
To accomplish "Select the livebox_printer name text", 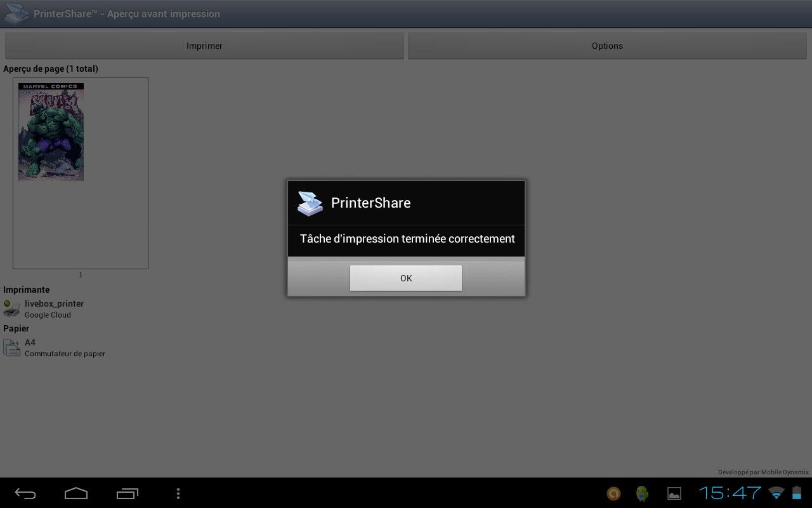I will tap(54, 304).
